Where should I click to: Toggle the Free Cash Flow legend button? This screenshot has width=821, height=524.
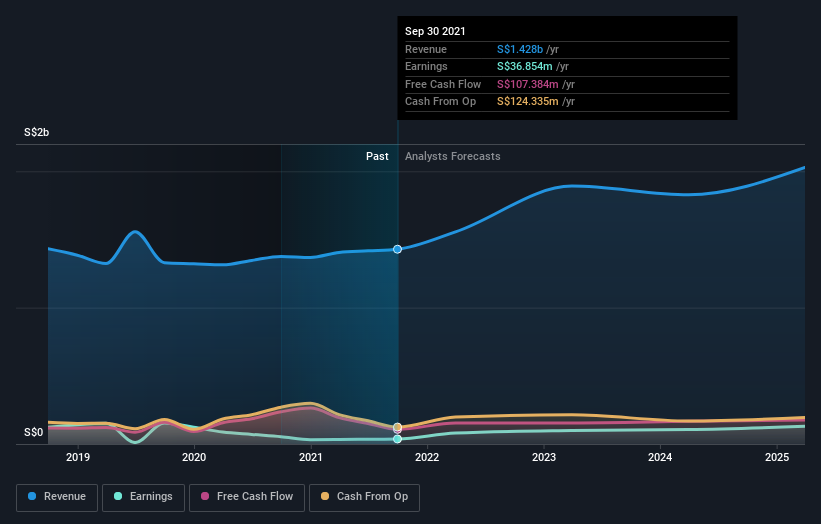[x=247, y=497]
